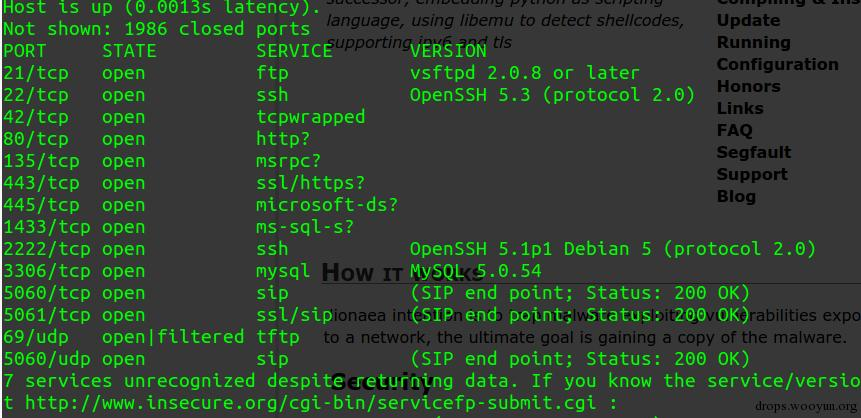
Task: Click the FAQ sidebar link
Action: 735,131
